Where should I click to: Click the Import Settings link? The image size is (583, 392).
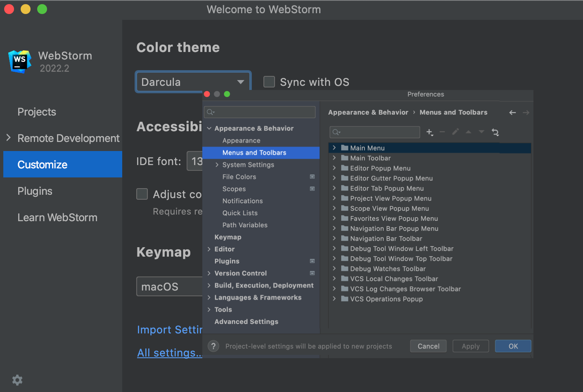click(x=170, y=330)
